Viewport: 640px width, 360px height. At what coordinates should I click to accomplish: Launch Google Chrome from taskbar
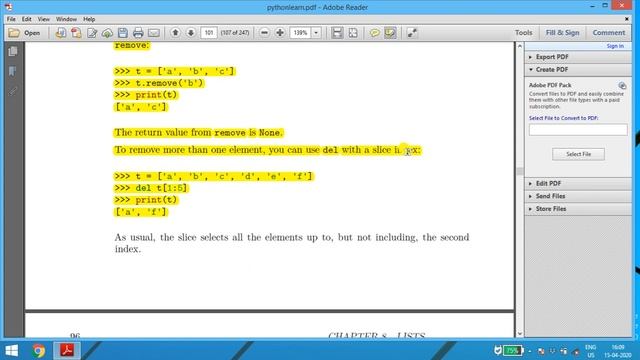[39, 351]
